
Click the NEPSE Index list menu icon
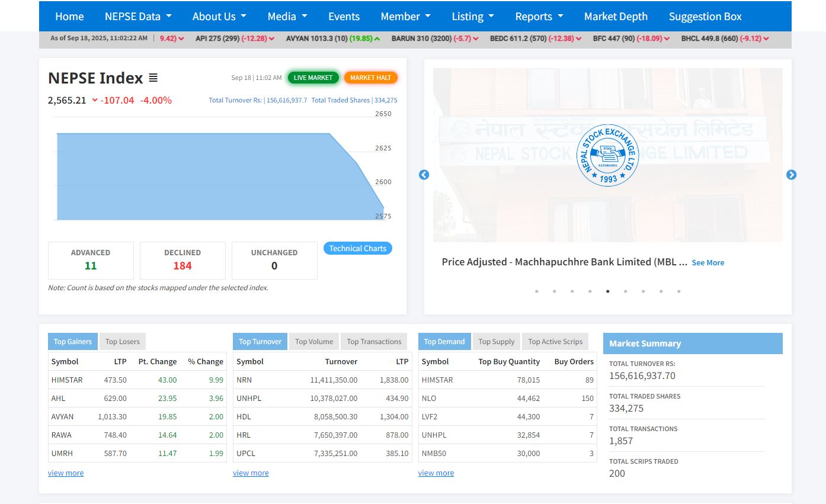[x=153, y=78]
